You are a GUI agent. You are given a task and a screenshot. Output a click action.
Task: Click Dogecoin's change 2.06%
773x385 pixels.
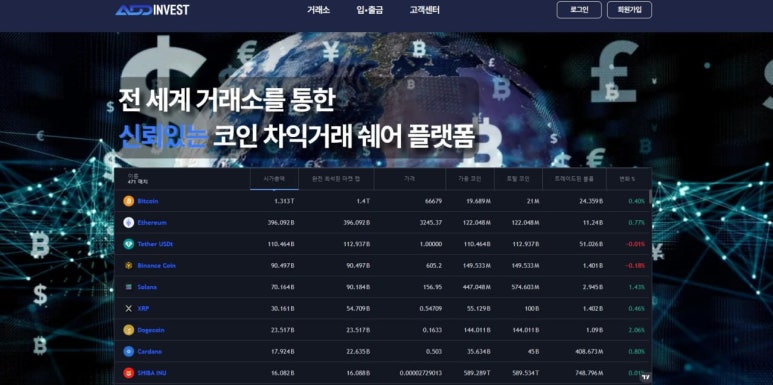tap(636, 330)
